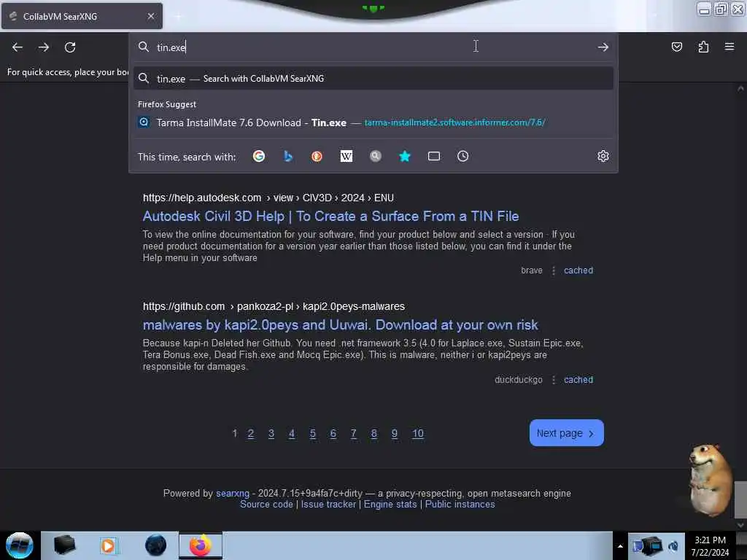Search this time with Wikipedia
Screen dimensions: 747x560
(347, 156)
